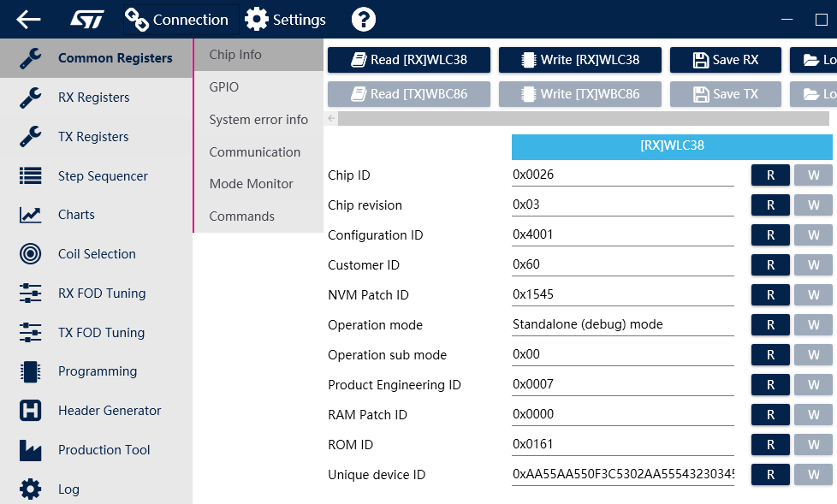Click the Read [RX]WLC38 button
Screen dimensions: 837x504
click(408, 59)
